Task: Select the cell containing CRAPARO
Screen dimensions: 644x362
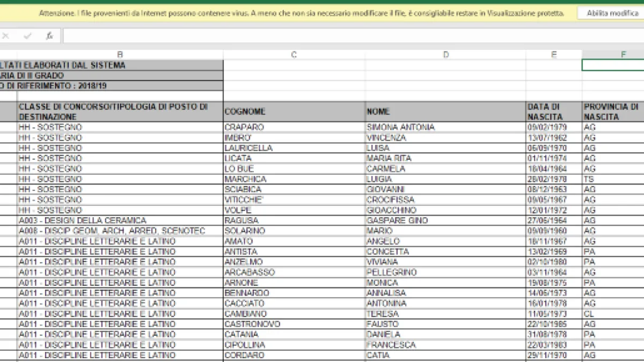Action: [x=294, y=127]
